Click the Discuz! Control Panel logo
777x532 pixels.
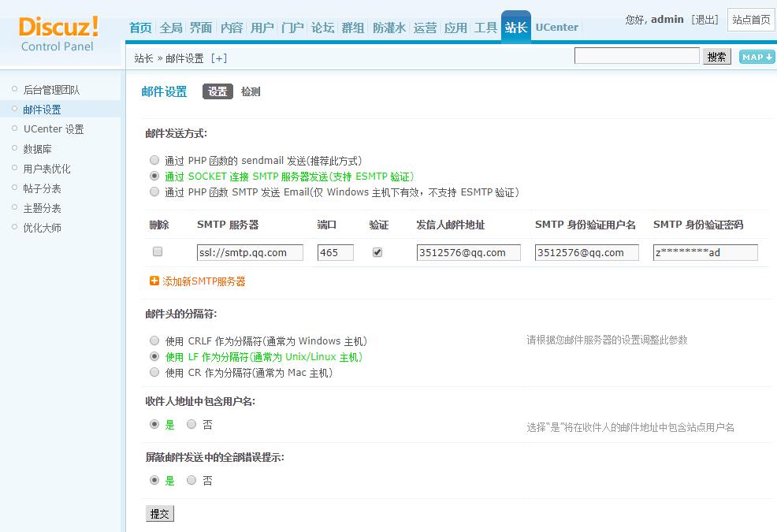(x=58, y=34)
